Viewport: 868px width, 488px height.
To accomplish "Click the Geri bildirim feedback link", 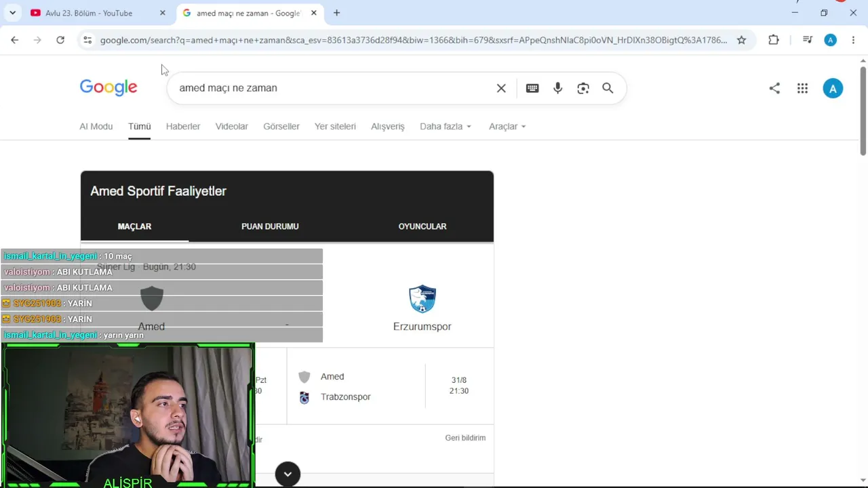I will (x=465, y=438).
